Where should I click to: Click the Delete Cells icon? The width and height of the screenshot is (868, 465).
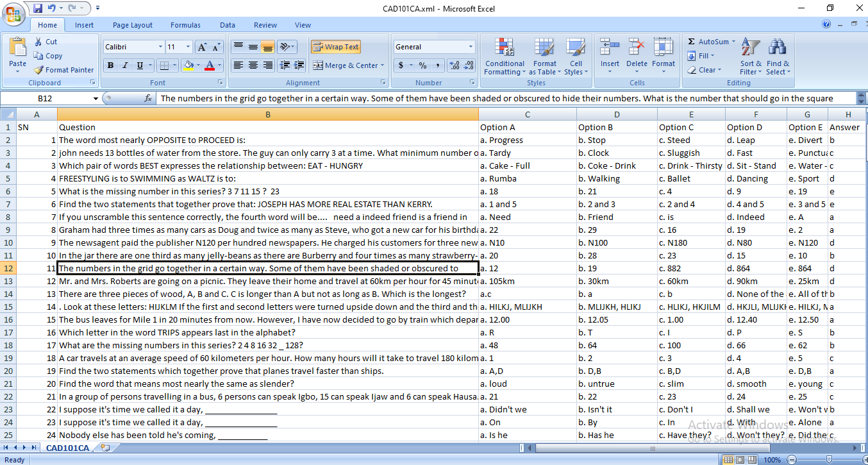pyautogui.click(x=637, y=47)
